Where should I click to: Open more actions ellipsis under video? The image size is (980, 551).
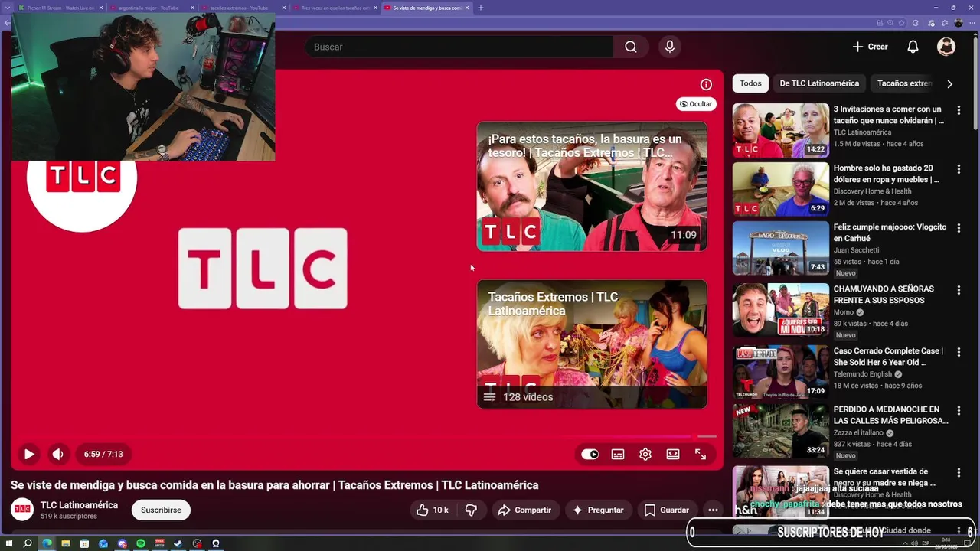[713, 510]
